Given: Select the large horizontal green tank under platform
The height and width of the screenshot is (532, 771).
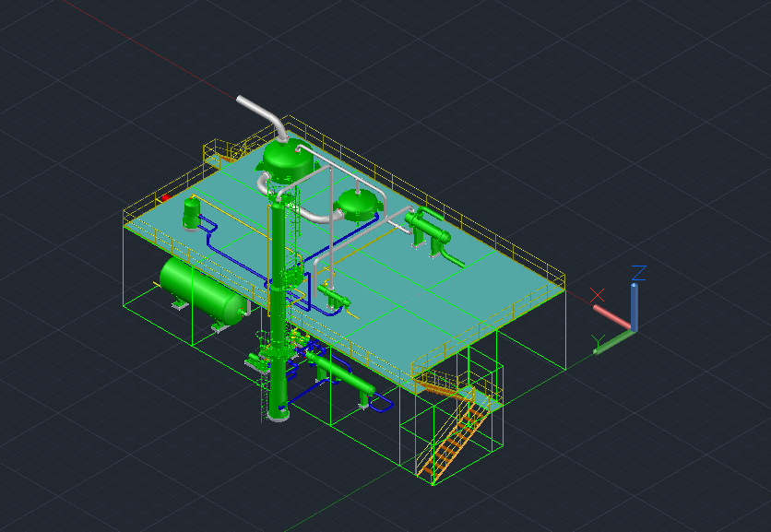Looking at the screenshot, I should (203, 290).
